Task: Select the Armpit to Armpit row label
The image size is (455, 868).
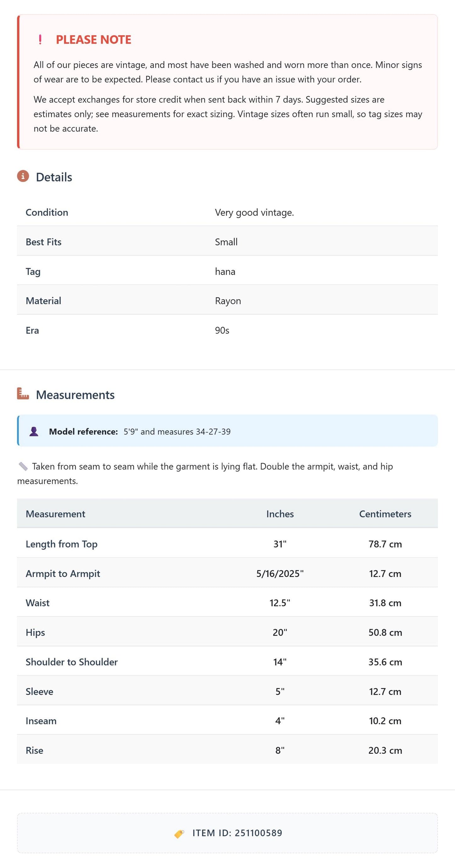Action: coord(63,574)
